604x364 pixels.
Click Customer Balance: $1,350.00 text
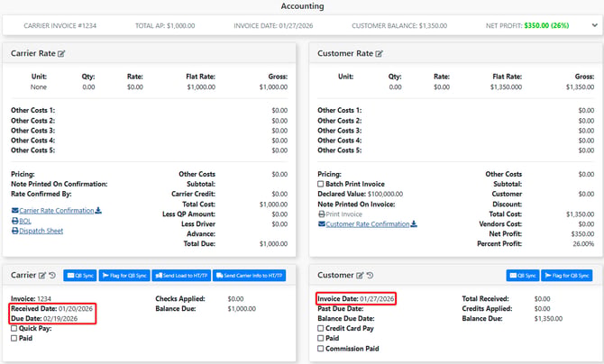coord(399,25)
